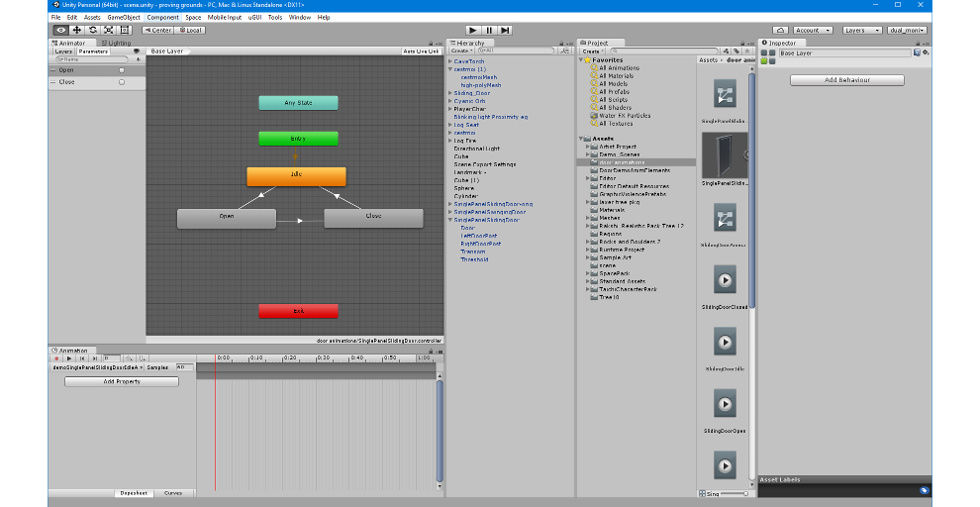Select the SlidingDoorClosed animation clip icon
This screenshot has width=980, height=507.
[725, 280]
